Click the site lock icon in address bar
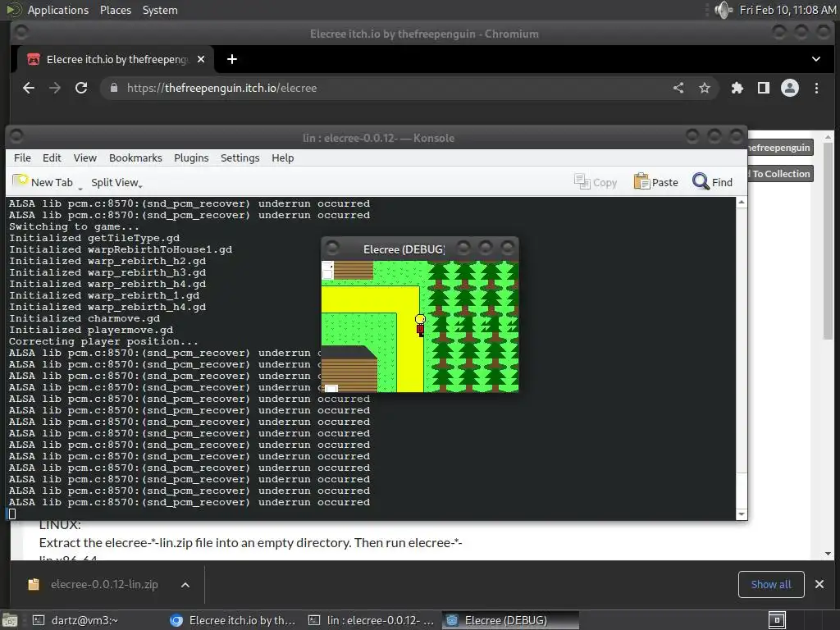Viewport: 840px width, 630px height. click(x=113, y=88)
